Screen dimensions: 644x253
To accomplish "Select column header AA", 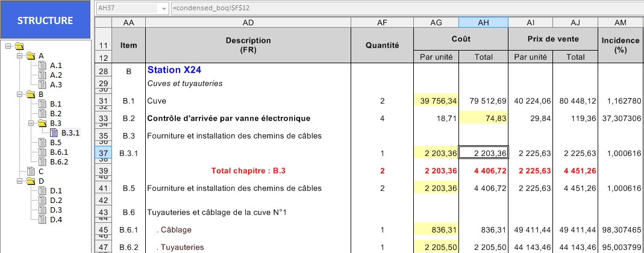I will (128, 23).
